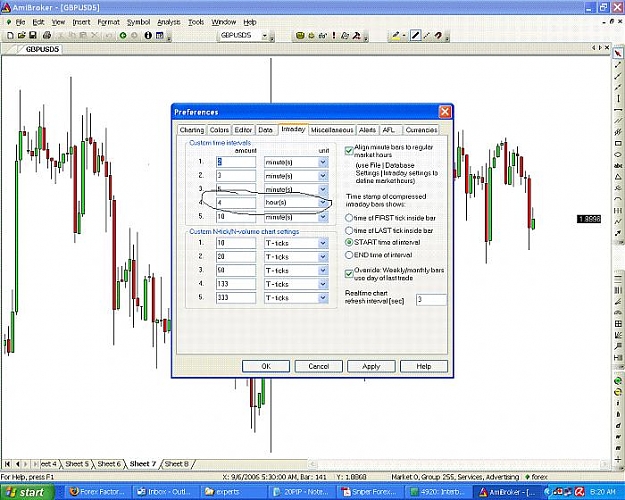This screenshot has height=500, width=625.
Task: Click the active black line style icon
Action: [415, 35]
